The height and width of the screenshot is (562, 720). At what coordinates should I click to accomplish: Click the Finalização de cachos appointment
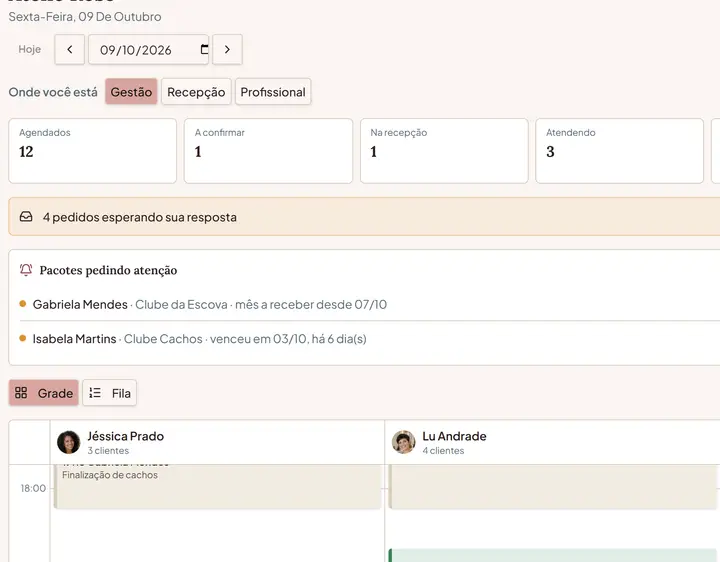point(217,486)
